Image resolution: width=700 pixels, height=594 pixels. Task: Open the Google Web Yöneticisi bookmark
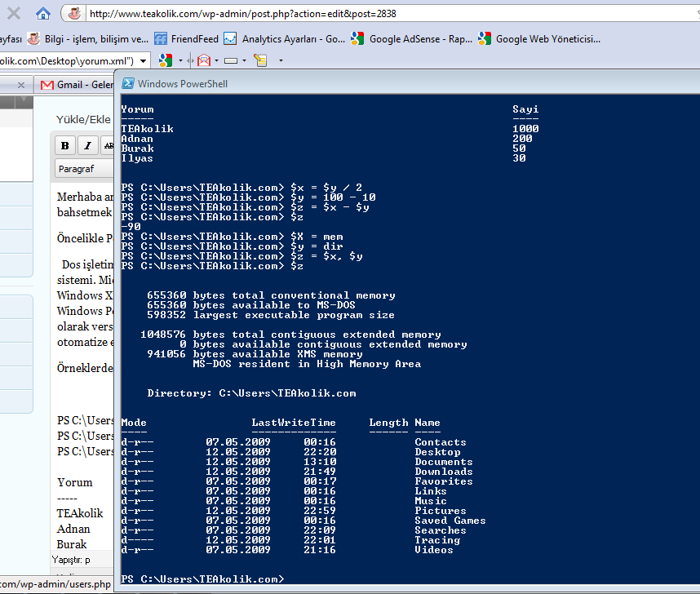click(x=538, y=39)
